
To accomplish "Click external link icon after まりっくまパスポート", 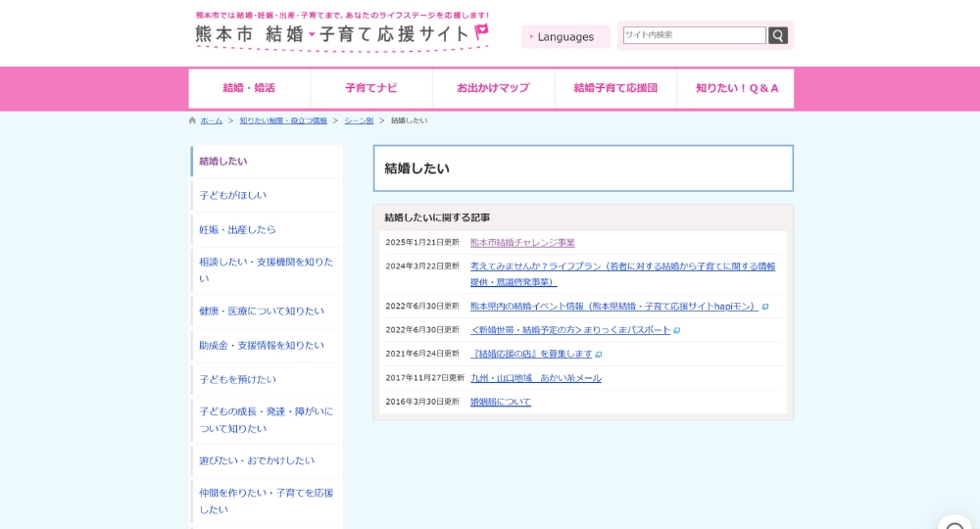I will click(676, 330).
